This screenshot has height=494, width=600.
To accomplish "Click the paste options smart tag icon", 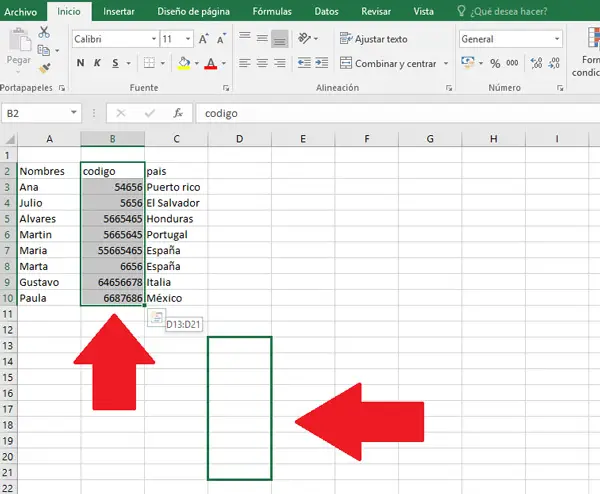I will [156, 317].
